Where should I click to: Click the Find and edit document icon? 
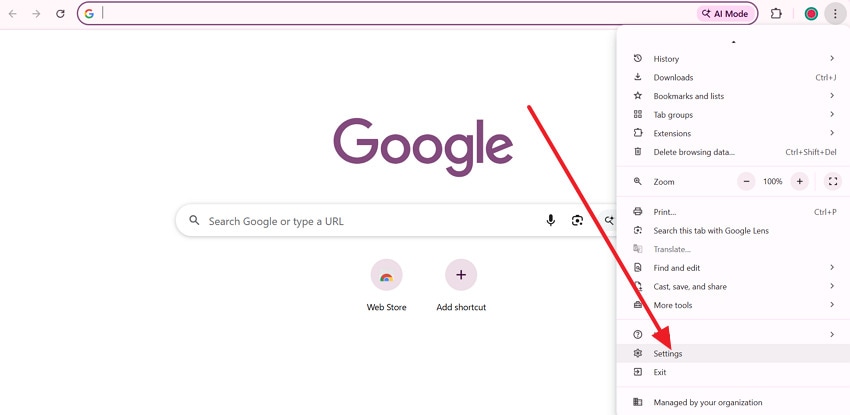coord(638,268)
